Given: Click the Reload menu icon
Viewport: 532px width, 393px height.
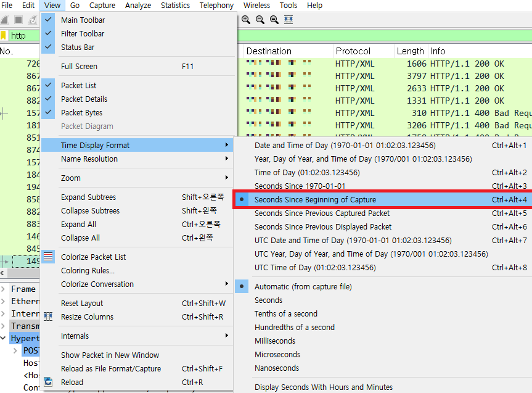Looking at the screenshot, I should [48, 382].
